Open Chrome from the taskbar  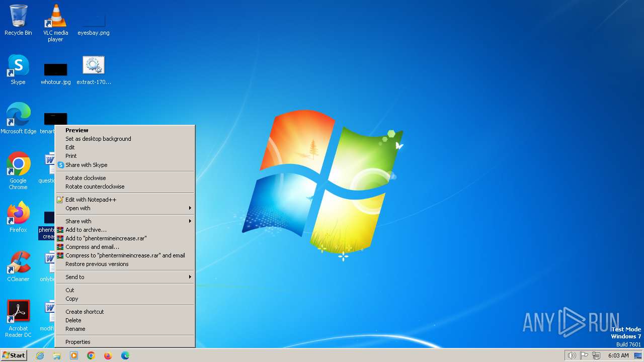pos(91,355)
